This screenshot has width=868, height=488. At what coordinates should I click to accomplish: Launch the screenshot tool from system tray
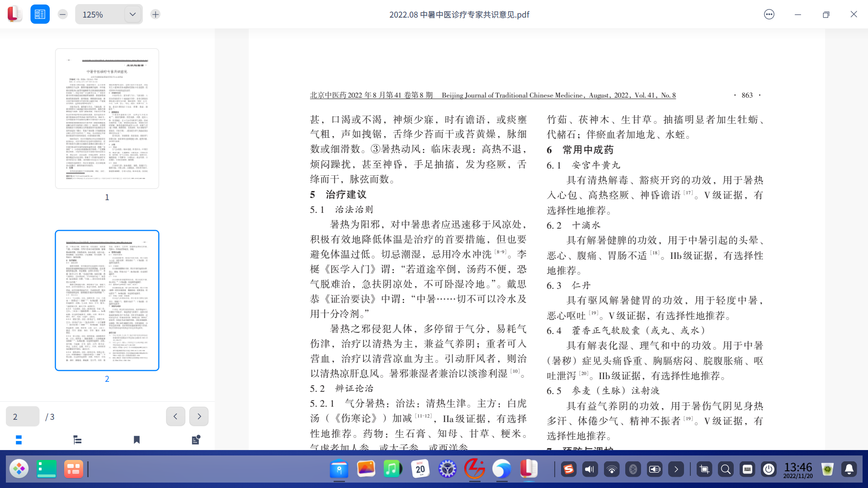pos(704,469)
